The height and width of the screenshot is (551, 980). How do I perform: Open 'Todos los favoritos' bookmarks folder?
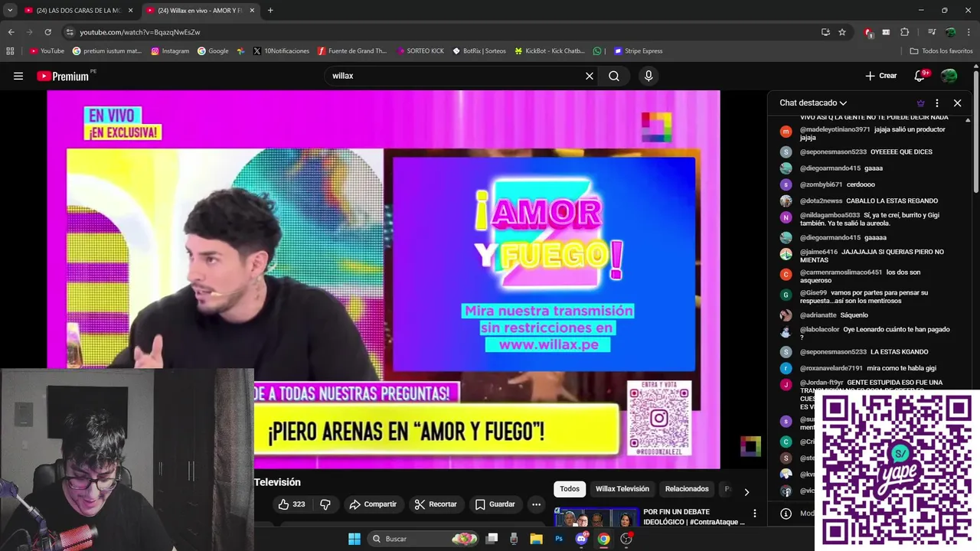pos(941,51)
